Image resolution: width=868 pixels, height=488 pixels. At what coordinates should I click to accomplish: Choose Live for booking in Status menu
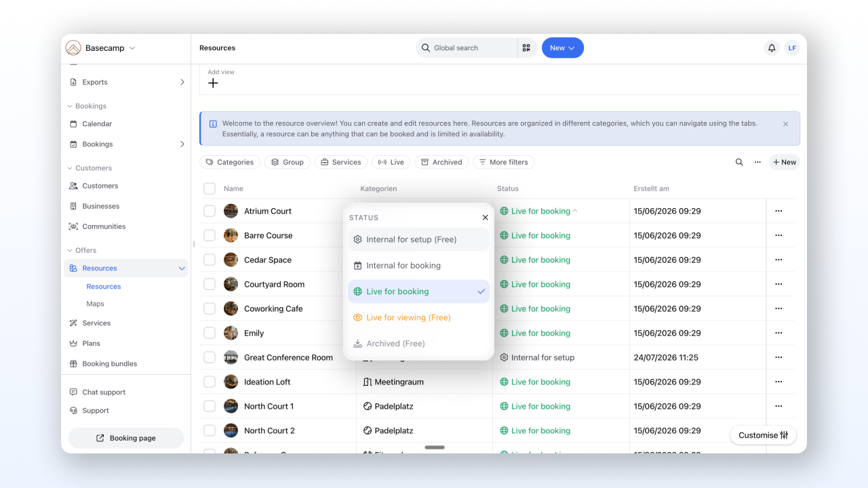[x=418, y=291]
